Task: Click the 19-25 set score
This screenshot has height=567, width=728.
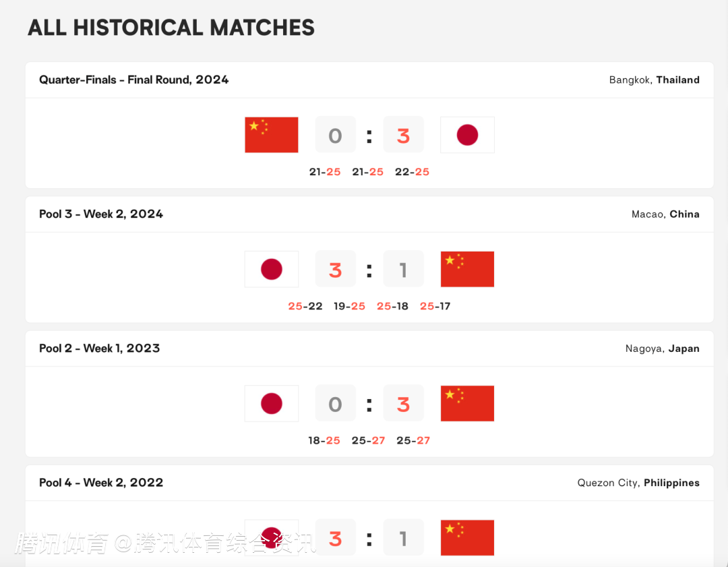Action: pyautogui.click(x=349, y=306)
